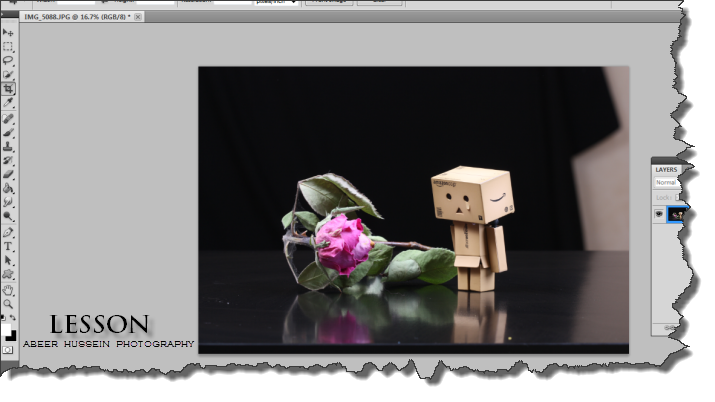Open the Normal blend mode dropdown
Image resolution: width=715 pixels, height=402 pixels.
[x=667, y=182]
